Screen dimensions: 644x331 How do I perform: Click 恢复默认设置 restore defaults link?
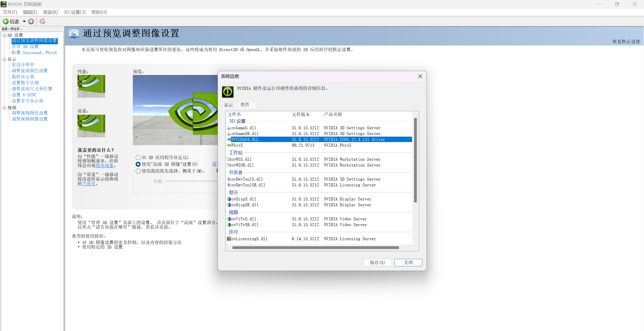click(626, 42)
